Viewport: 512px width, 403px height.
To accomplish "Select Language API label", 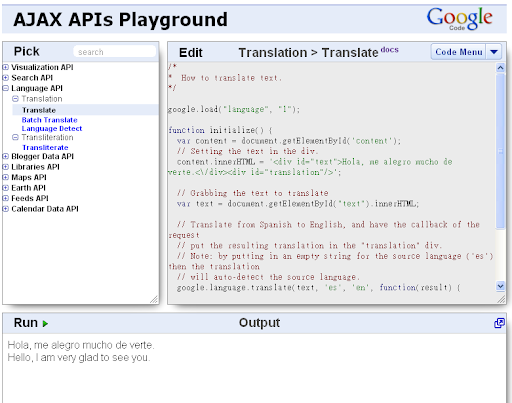I will 37,88.
